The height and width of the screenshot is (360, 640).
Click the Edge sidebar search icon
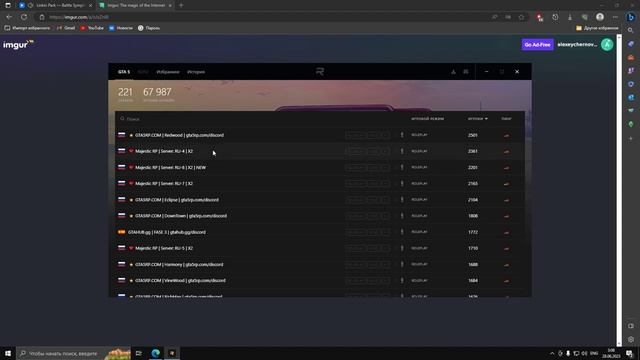(631, 30)
